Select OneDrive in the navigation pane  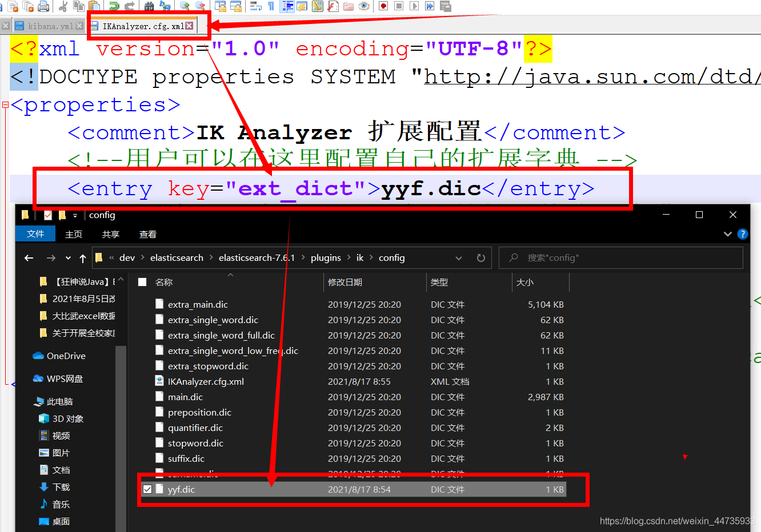(x=66, y=356)
